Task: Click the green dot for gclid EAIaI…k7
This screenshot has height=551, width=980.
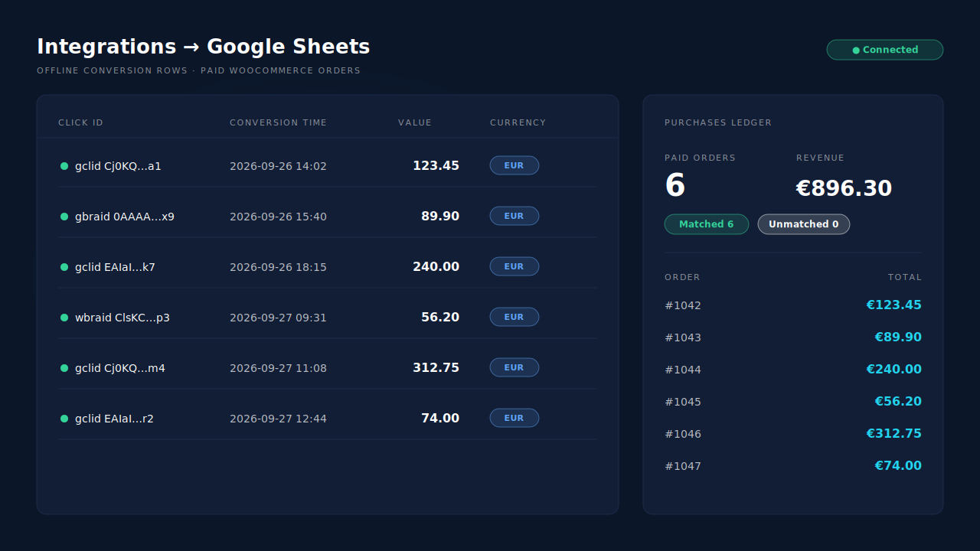Action: pos(64,267)
